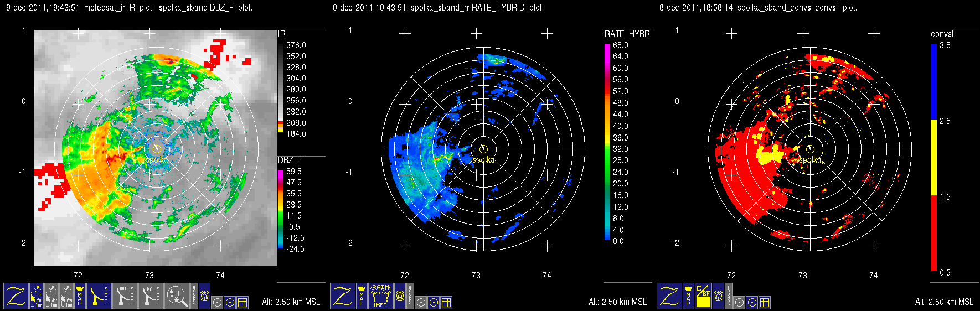980x311 pixels.
Task: Toggle BOUNDS overlay in the left plot toolbar
Action: coord(194,296)
